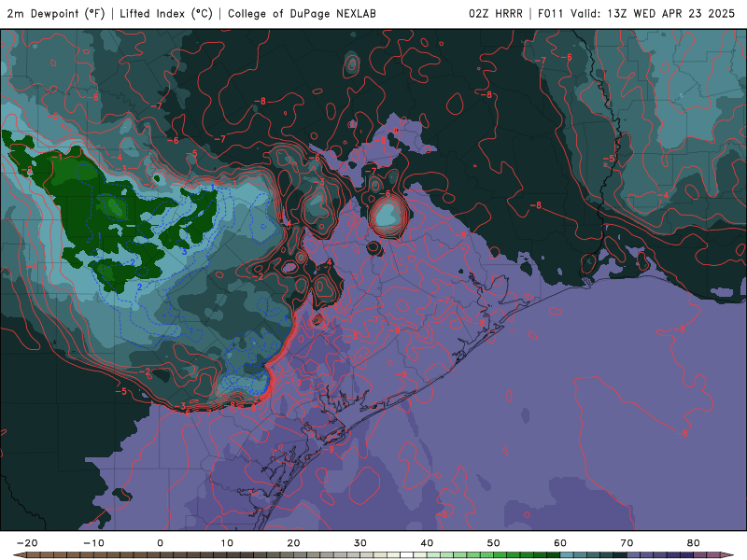Image resolution: width=747 pixels, height=560 pixels.
Task: Click the left arrow end of the color bar
Action: click(20, 555)
